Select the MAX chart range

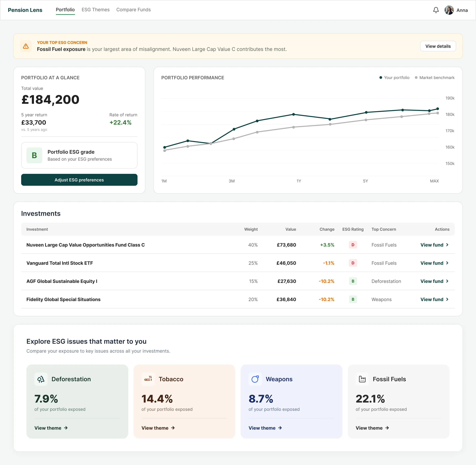[x=434, y=181]
